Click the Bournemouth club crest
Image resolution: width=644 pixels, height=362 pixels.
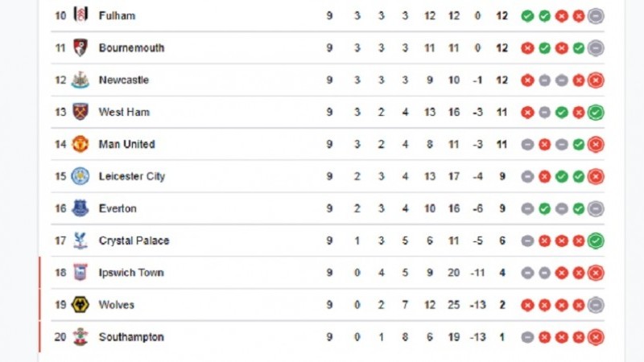80,47
